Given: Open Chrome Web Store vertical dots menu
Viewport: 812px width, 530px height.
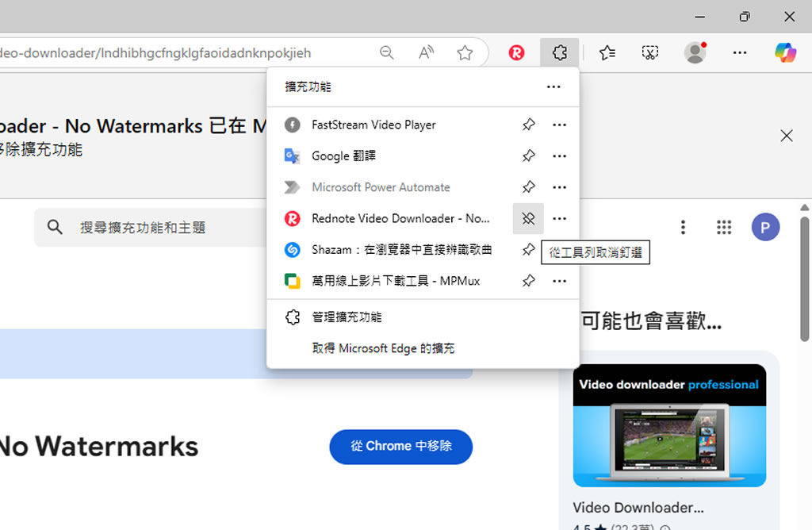Looking at the screenshot, I should click(683, 227).
